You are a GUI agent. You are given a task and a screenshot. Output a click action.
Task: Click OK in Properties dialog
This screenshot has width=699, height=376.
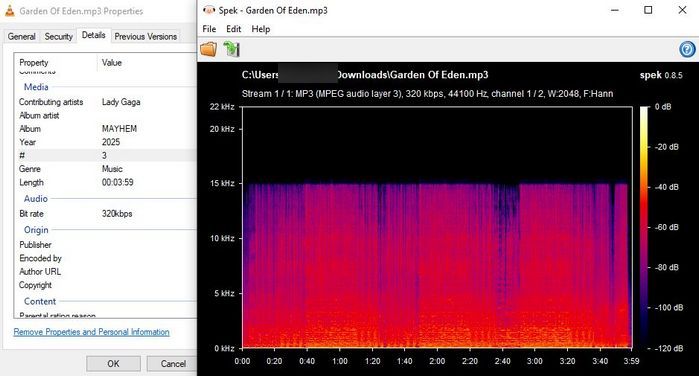[113, 364]
